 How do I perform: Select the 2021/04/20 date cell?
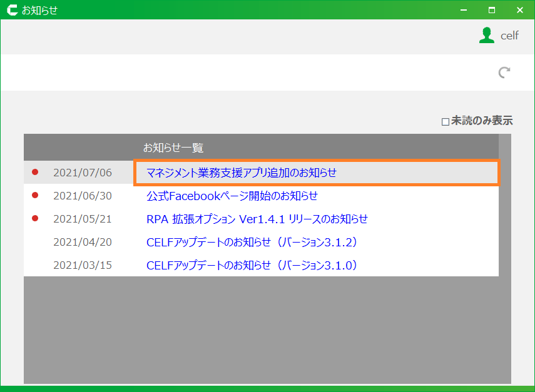(x=83, y=242)
